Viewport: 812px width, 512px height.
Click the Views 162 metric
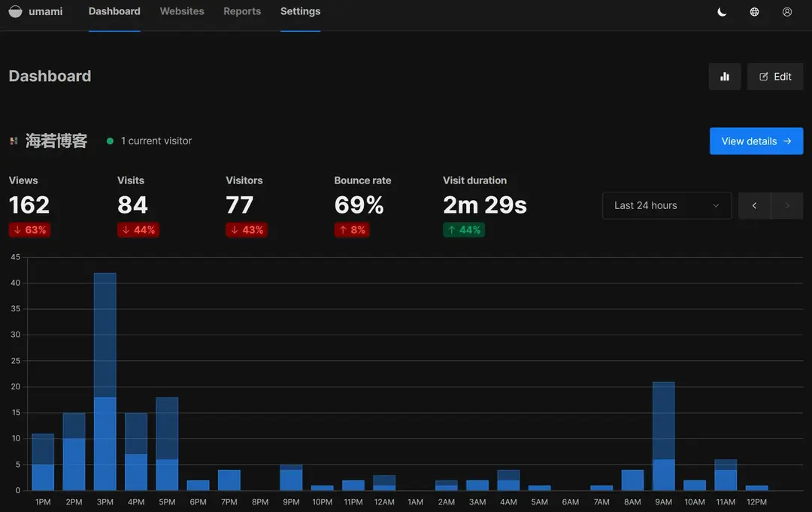[29, 204]
